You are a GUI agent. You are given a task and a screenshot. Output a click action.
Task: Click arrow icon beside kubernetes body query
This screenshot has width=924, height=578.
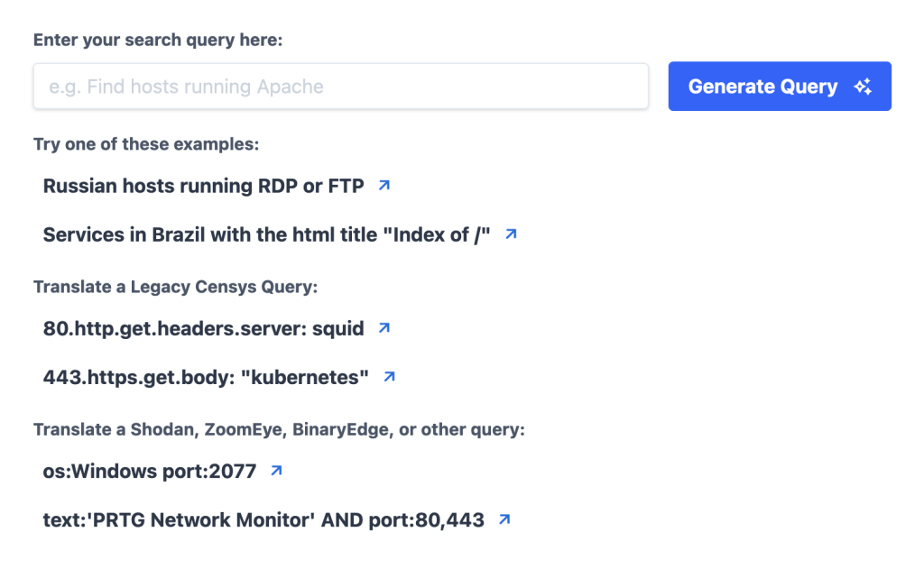click(x=389, y=377)
